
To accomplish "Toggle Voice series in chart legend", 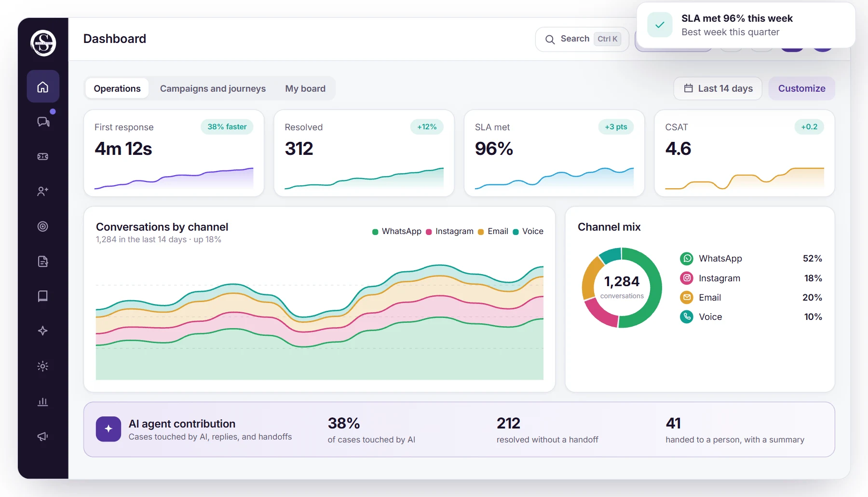I will pos(528,232).
